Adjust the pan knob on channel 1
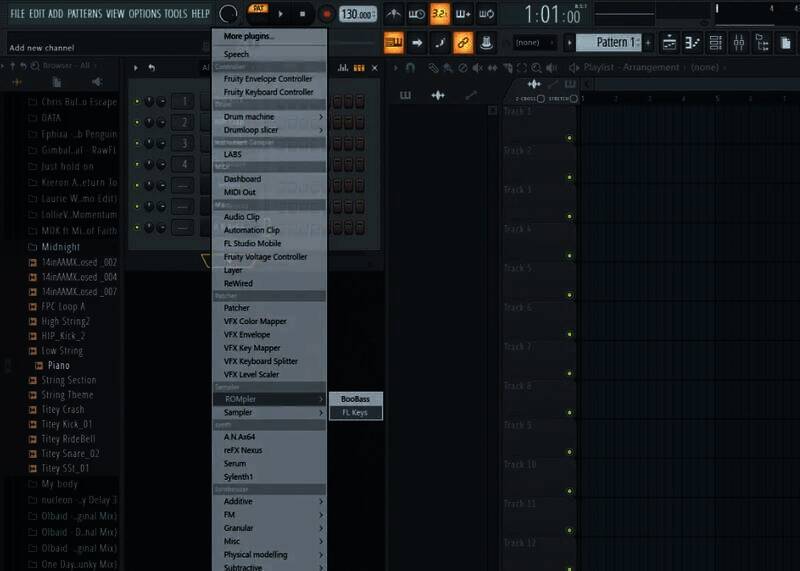The height and width of the screenshot is (571, 800). 149,102
